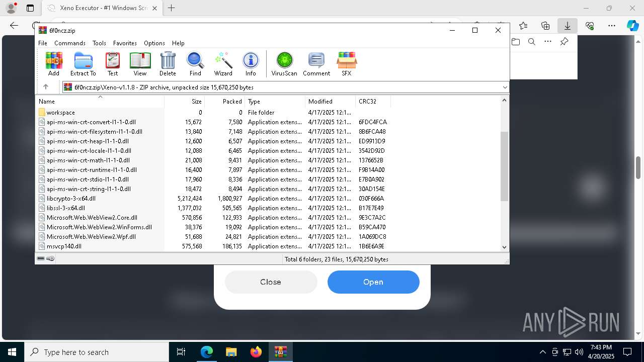Start VirusScan on the archive
Screen dimensions: 644x362
(284, 64)
